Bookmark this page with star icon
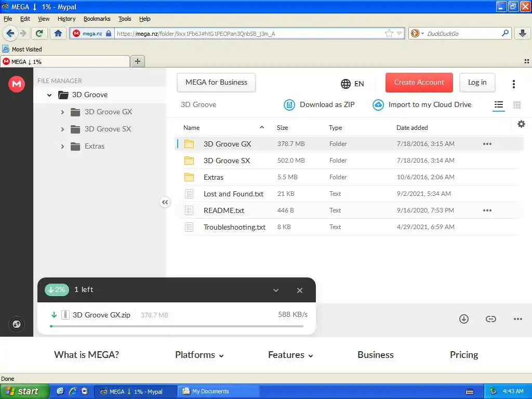The image size is (532, 399). click(x=389, y=33)
